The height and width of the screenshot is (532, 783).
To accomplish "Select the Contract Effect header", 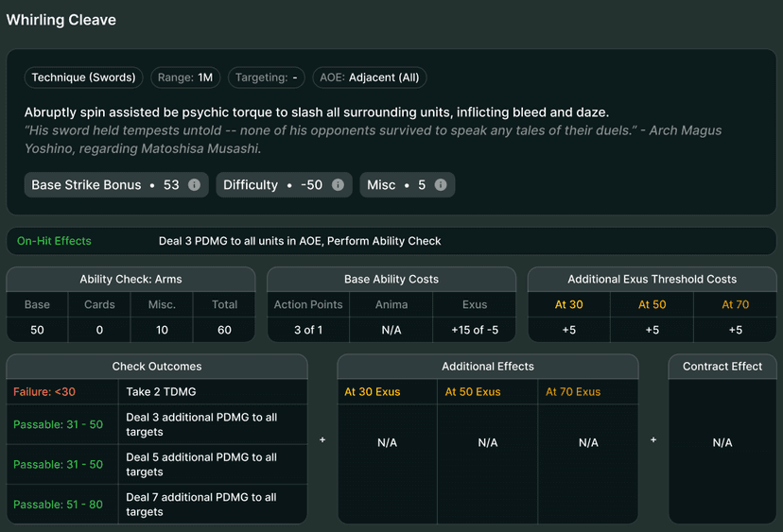I will [722, 367].
